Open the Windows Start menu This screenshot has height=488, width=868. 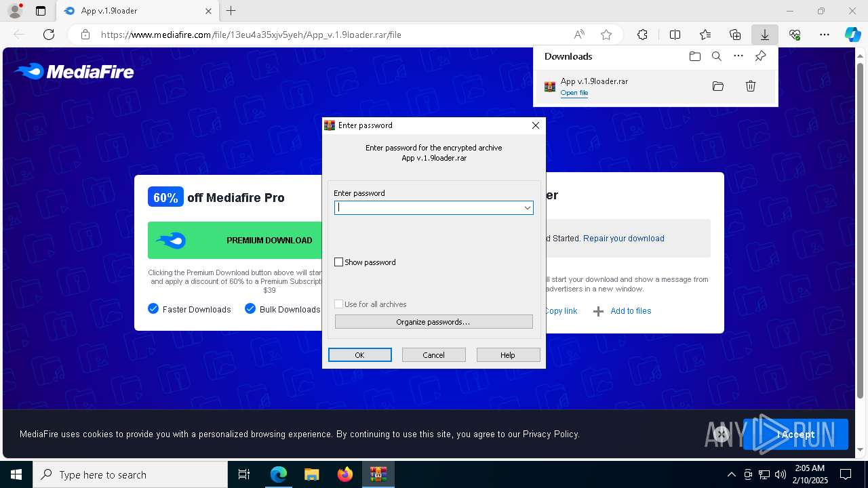tap(16, 474)
